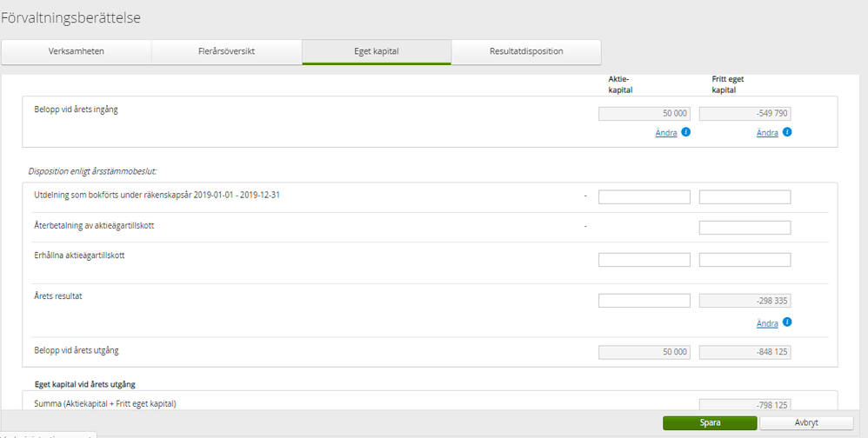Click the Avbryt button
This screenshot has height=438, width=868.
(x=805, y=422)
